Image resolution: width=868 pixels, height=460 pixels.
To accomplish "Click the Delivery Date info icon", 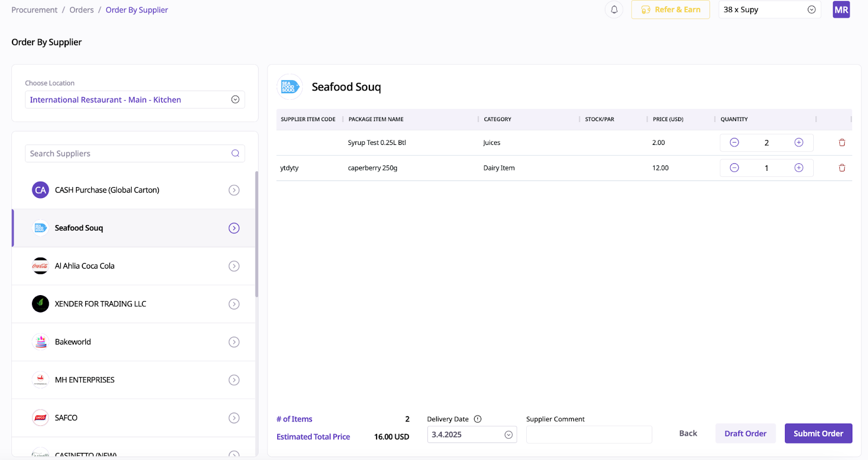I will point(478,419).
